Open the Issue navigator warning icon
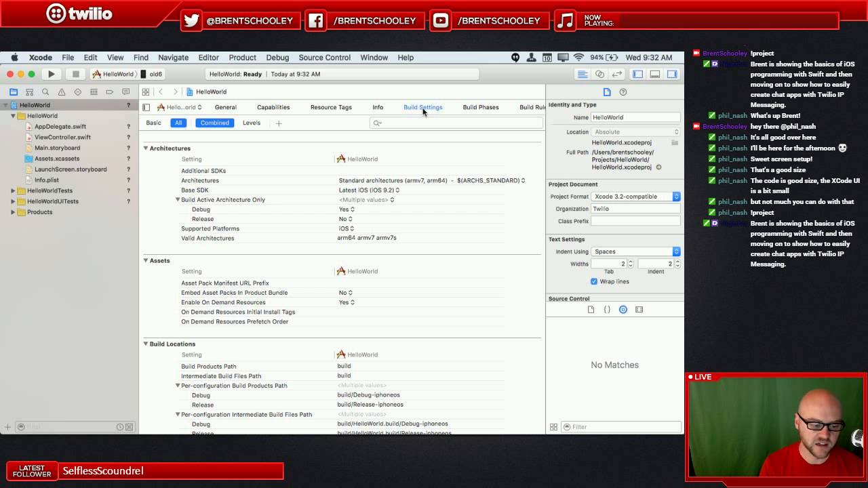This screenshot has width=868, height=488. tap(62, 91)
